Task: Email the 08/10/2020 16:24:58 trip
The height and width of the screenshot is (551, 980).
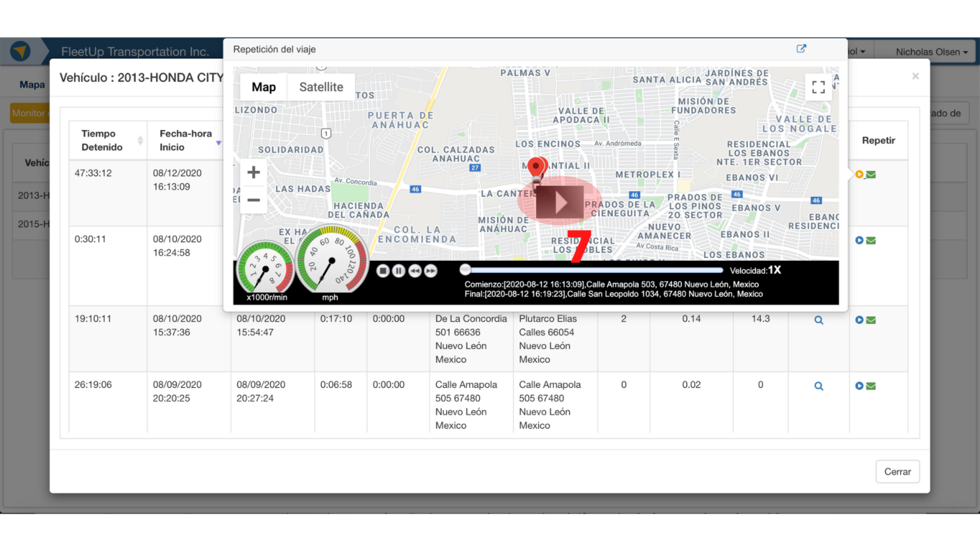Action: (x=871, y=240)
